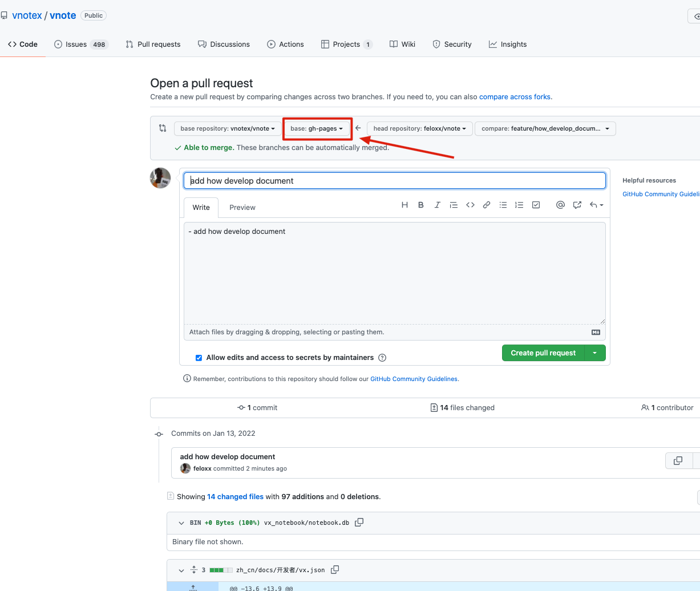Jump to the 1 commit summary
This screenshot has height=591, width=700.
click(x=257, y=408)
